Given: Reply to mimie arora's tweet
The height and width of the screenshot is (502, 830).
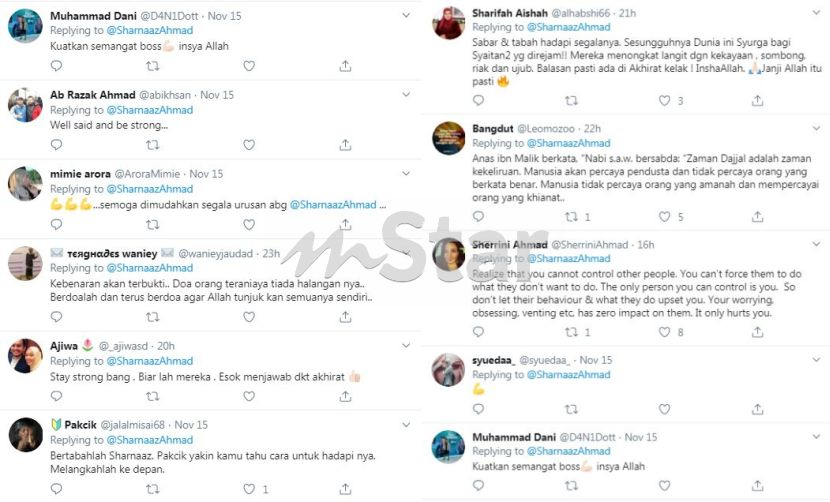Looking at the screenshot, I should point(56,224).
